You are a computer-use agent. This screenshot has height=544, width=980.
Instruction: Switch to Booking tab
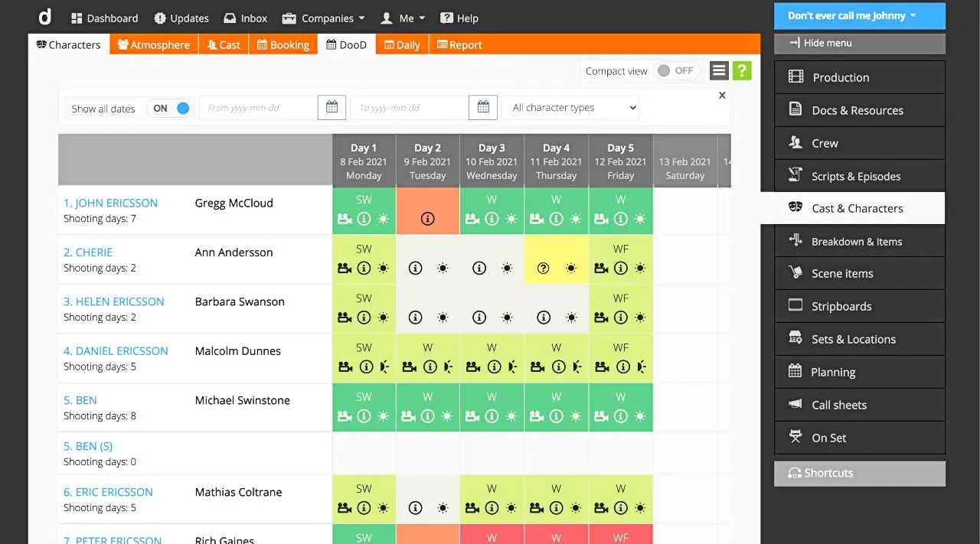(x=283, y=44)
